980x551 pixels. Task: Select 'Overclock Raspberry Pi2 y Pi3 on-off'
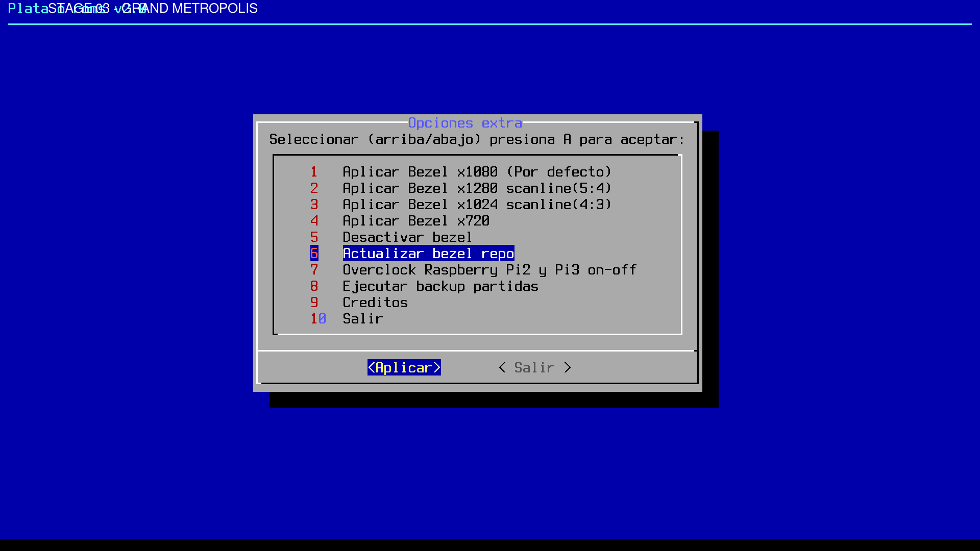[x=489, y=270]
